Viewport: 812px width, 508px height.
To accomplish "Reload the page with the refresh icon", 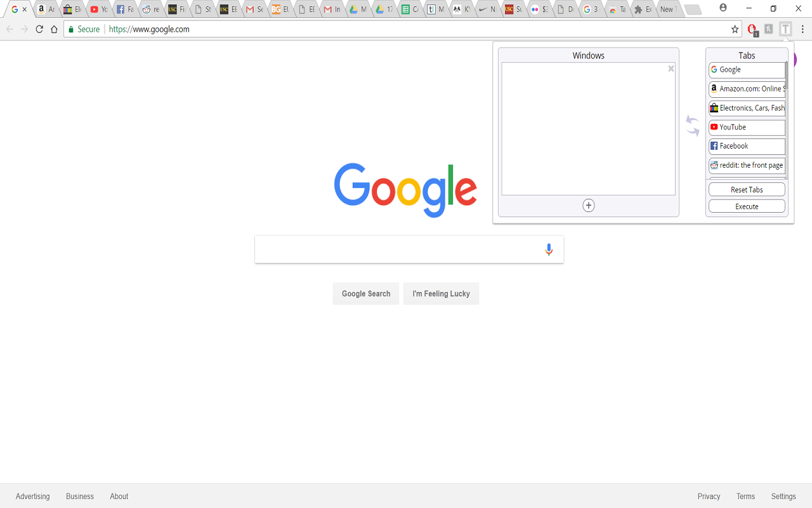I will click(x=39, y=29).
